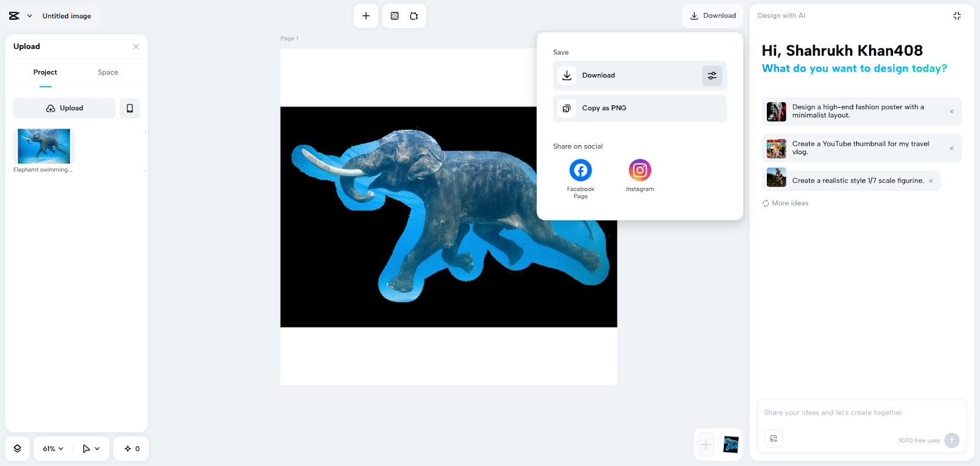
Task: Click the download settings slider icon
Action: click(712, 76)
